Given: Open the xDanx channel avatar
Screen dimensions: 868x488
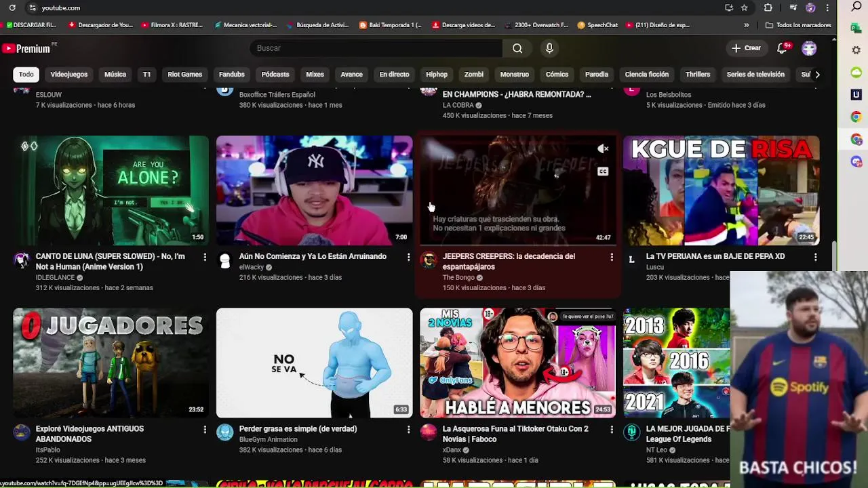Looking at the screenshot, I should point(429,432).
